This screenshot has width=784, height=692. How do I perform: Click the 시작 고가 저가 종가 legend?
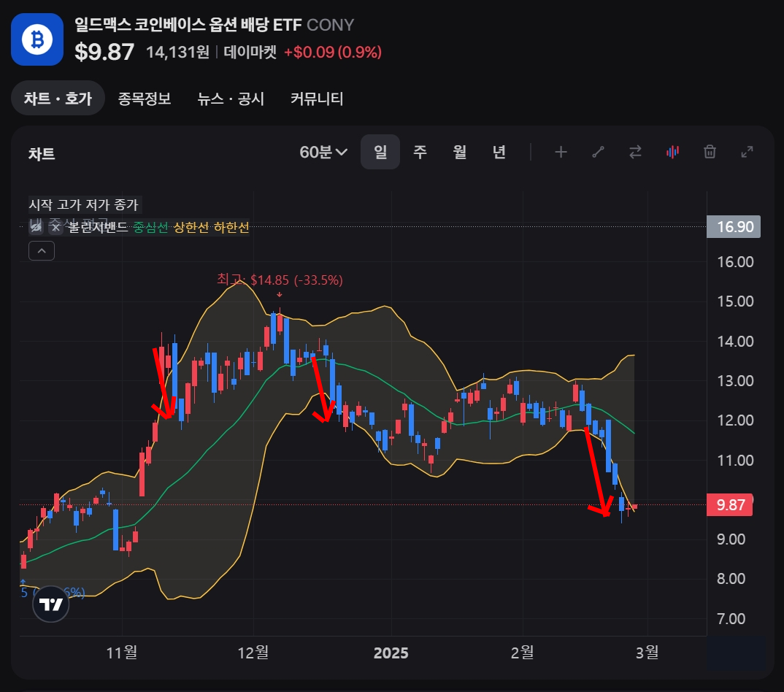pos(83,204)
